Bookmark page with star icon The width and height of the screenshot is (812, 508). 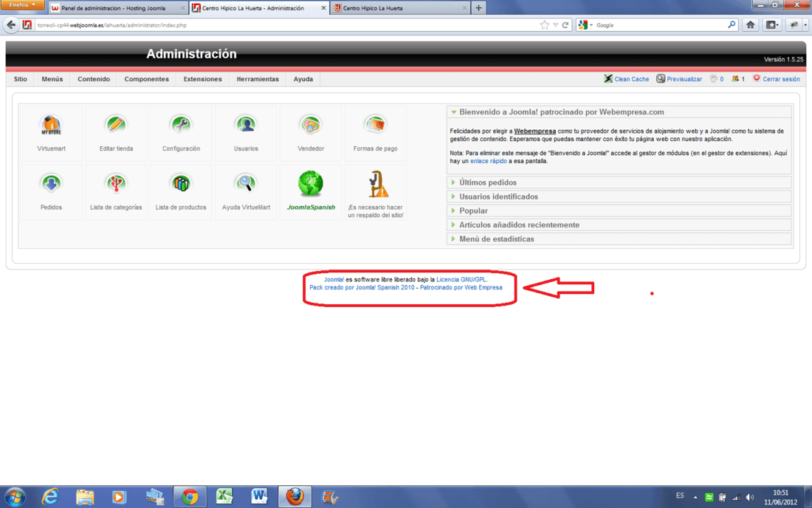coord(544,25)
